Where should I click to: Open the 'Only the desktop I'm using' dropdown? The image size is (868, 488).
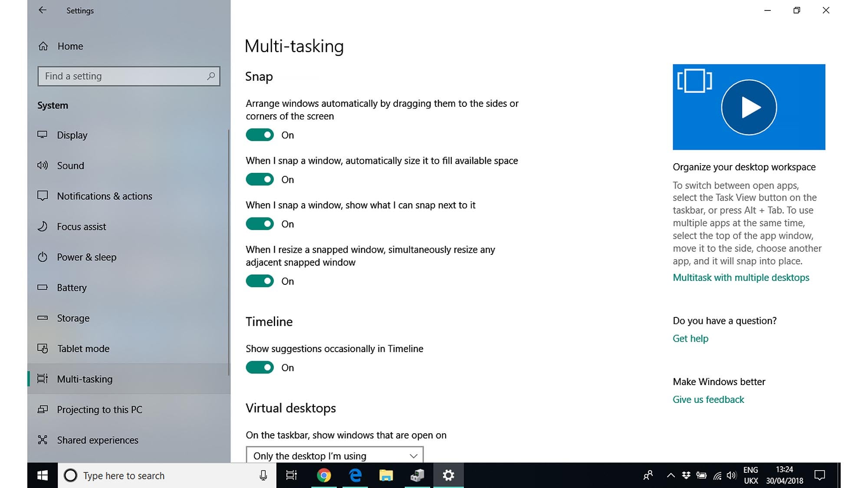coord(335,455)
